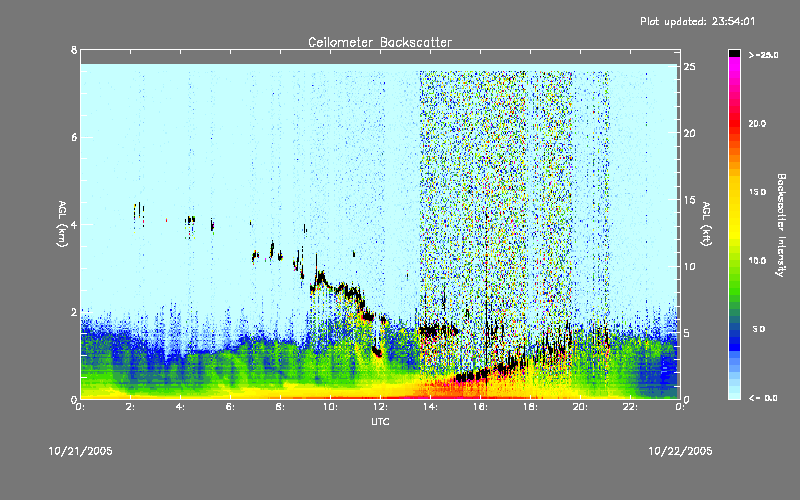Select the "20:" UTC hour tick

[x=580, y=407]
